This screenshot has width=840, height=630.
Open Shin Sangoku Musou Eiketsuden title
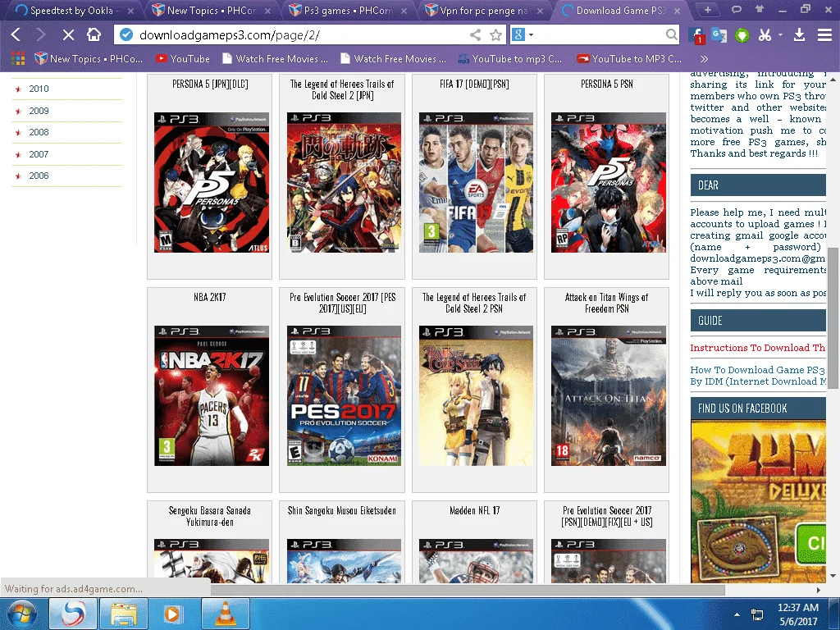pyautogui.click(x=342, y=510)
